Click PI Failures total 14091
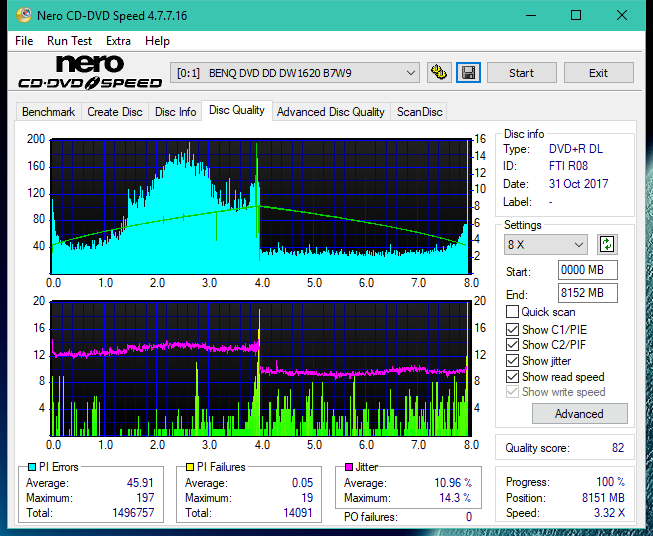Image resolution: width=653 pixels, height=536 pixels. pos(298,513)
